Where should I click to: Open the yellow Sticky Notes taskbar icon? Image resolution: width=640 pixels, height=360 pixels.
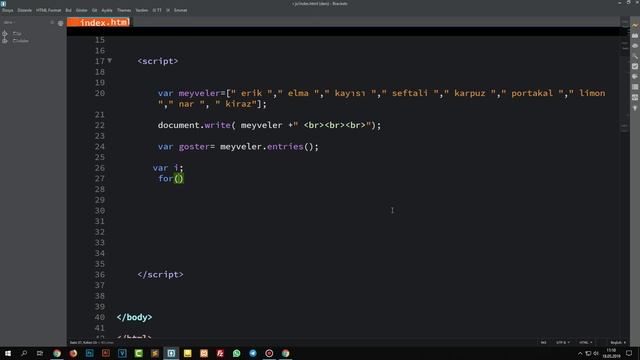(187, 353)
